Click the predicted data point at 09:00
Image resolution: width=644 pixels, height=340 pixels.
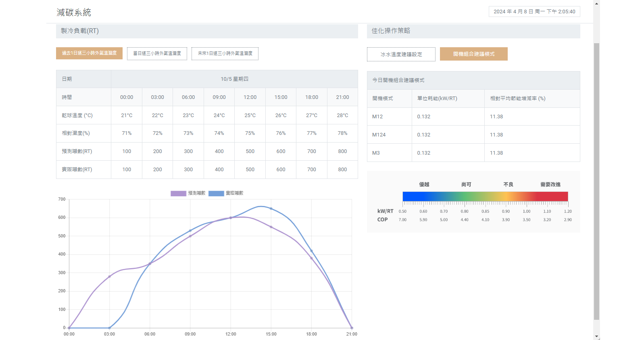click(x=190, y=236)
